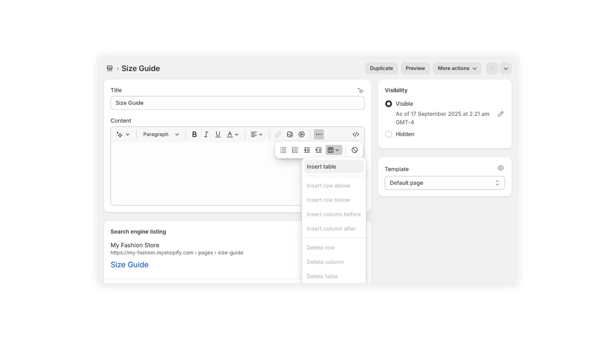Toggle the Template preview eye icon
The height and width of the screenshot is (364, 616).
click(x=501, y=168)
